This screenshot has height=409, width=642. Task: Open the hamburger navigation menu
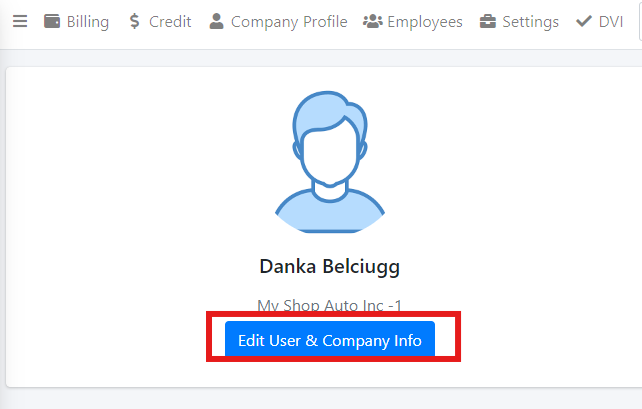point(20,21)
